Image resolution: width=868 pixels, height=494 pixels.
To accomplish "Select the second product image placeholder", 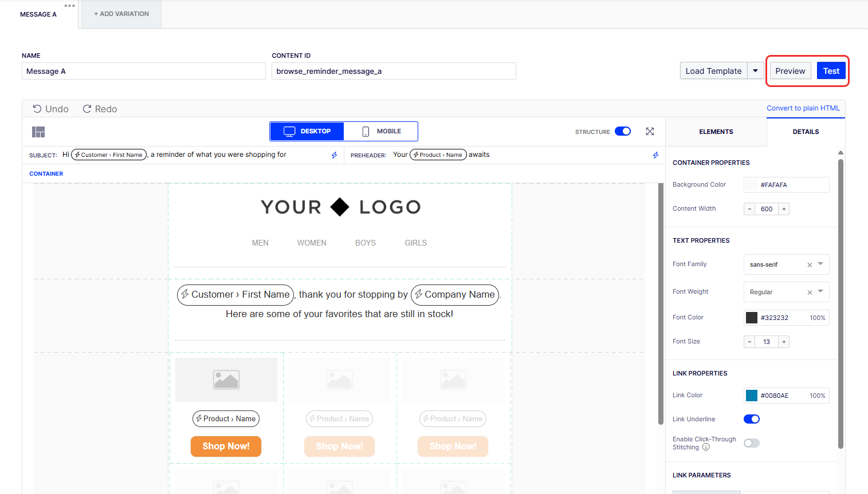I will 340,380.
